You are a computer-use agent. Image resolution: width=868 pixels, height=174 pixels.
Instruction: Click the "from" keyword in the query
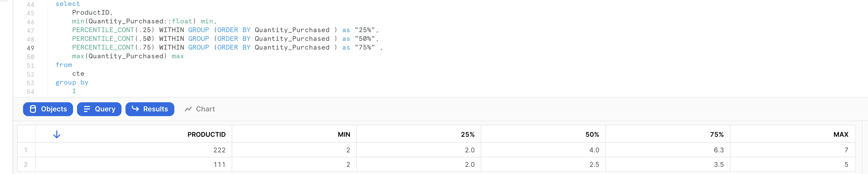(x=64, y=65)
